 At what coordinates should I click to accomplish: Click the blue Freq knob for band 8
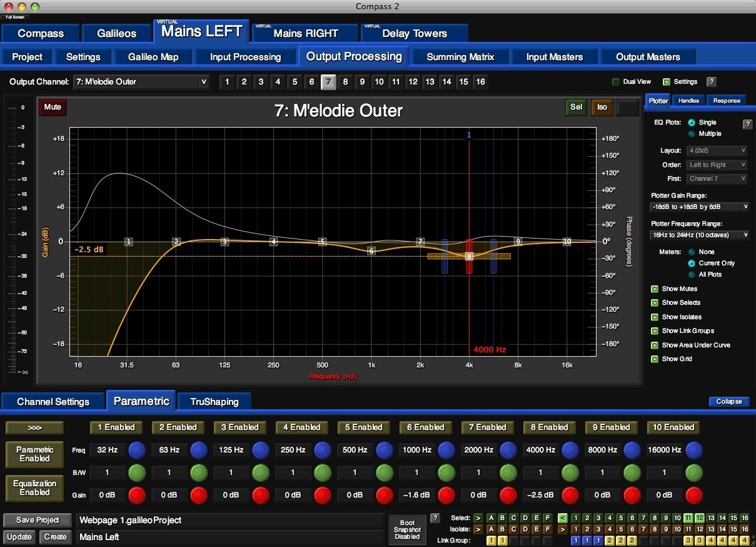tap(570, 450)
